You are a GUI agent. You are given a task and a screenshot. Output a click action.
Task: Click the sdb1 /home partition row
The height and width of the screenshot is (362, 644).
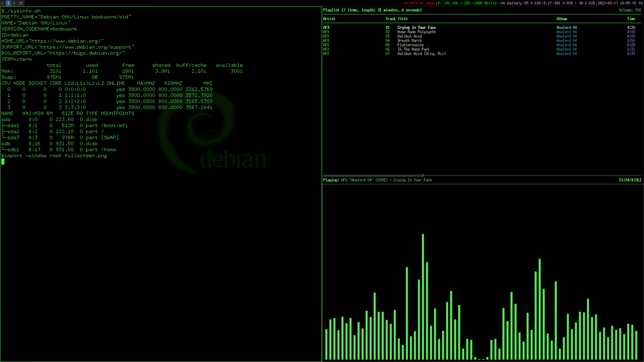[x=58, y=149]
